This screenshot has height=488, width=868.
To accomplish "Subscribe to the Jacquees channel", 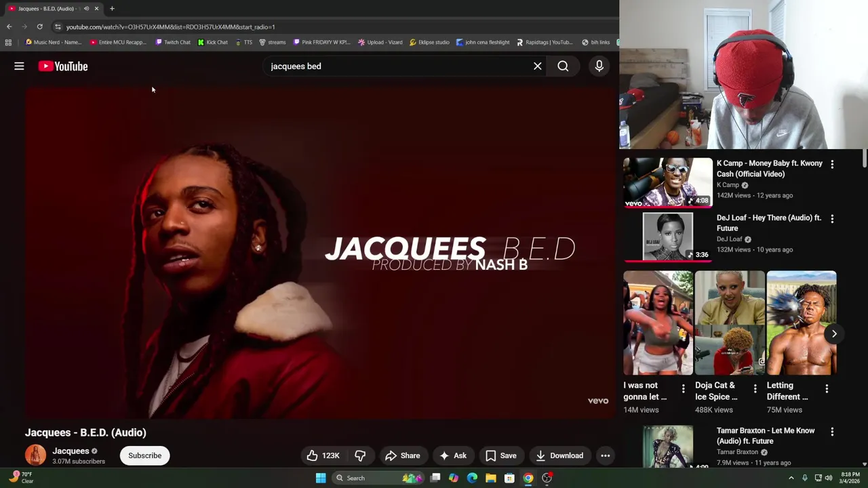I will tap(145, 455).
